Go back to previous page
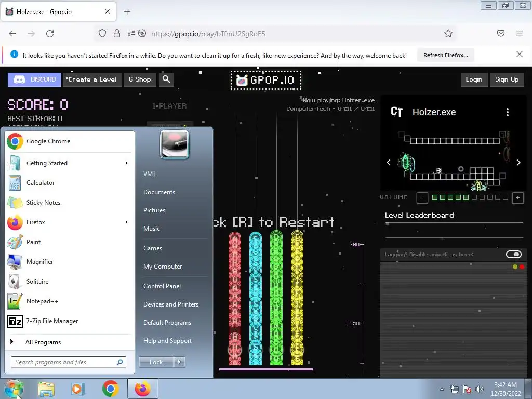The width and height of the screenshot is (532, 399). tap(12, 34)
